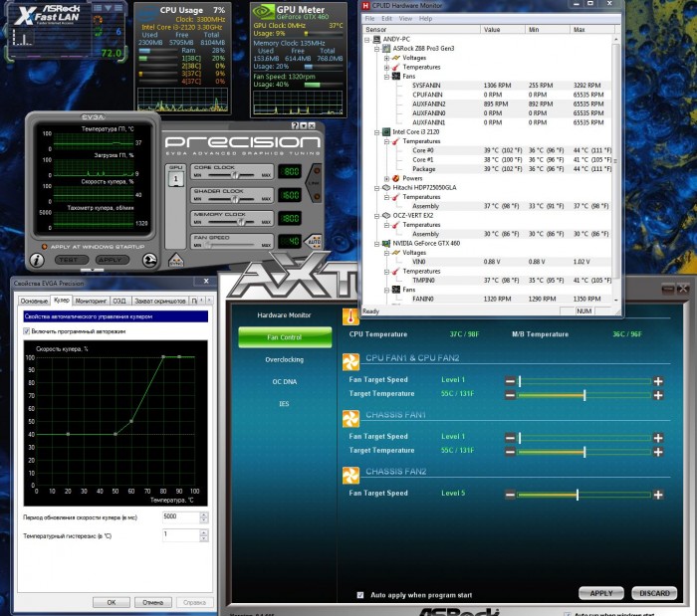Click the thermometer icon in AXTU

pos(350,316)
